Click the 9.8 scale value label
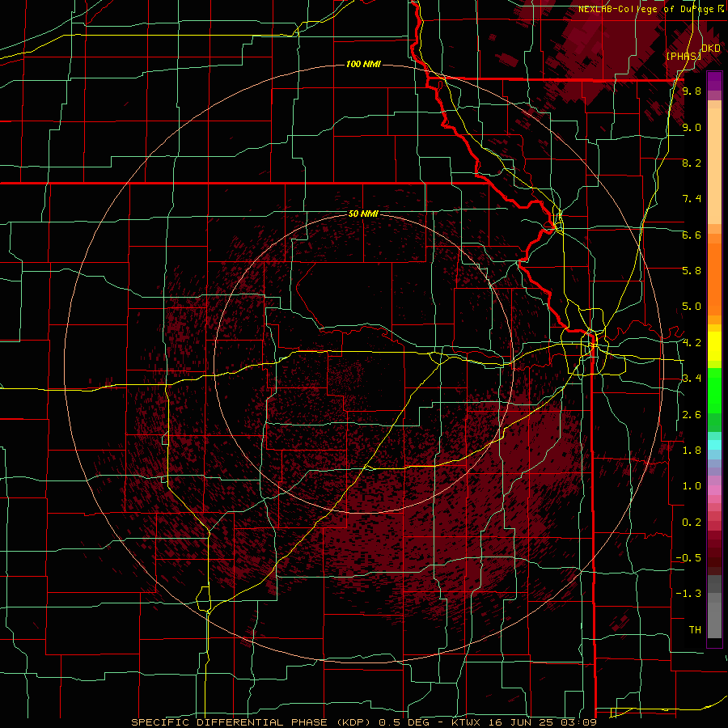The image size is (728, 728). [692, 91]
